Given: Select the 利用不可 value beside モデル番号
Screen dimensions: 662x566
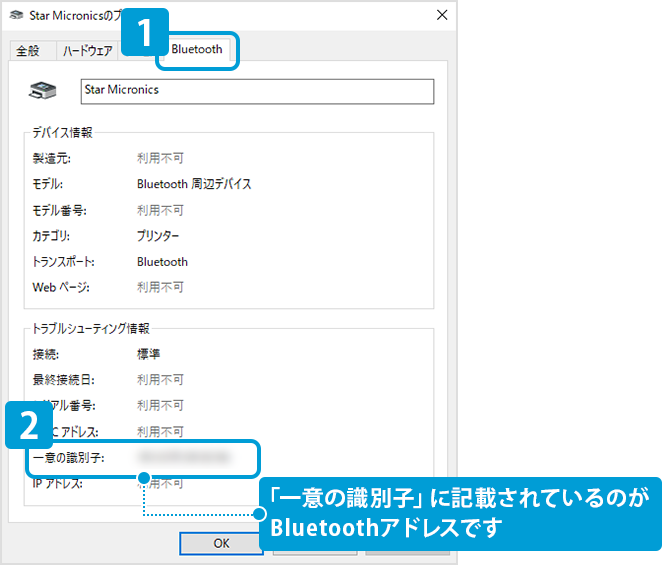Looking at the screenshot, I should [160, 210].
